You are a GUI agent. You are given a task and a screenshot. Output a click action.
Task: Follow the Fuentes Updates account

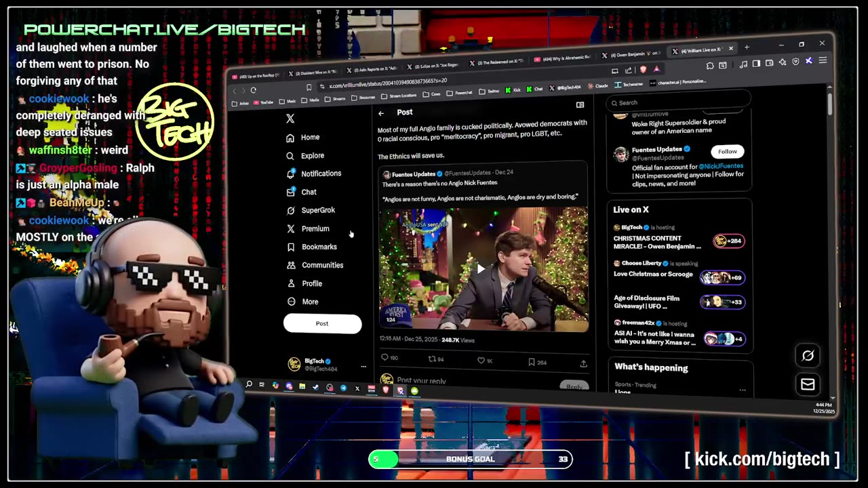[x=728, y=151]
